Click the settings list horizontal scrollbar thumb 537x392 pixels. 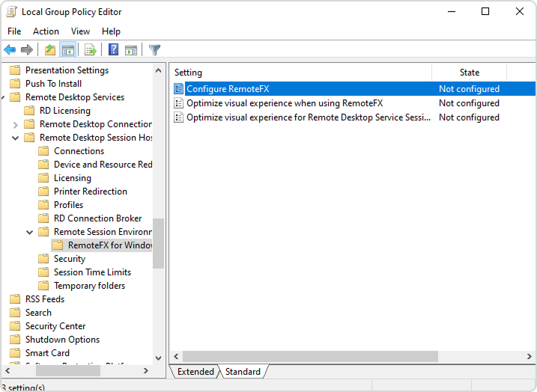pos(310,356)
